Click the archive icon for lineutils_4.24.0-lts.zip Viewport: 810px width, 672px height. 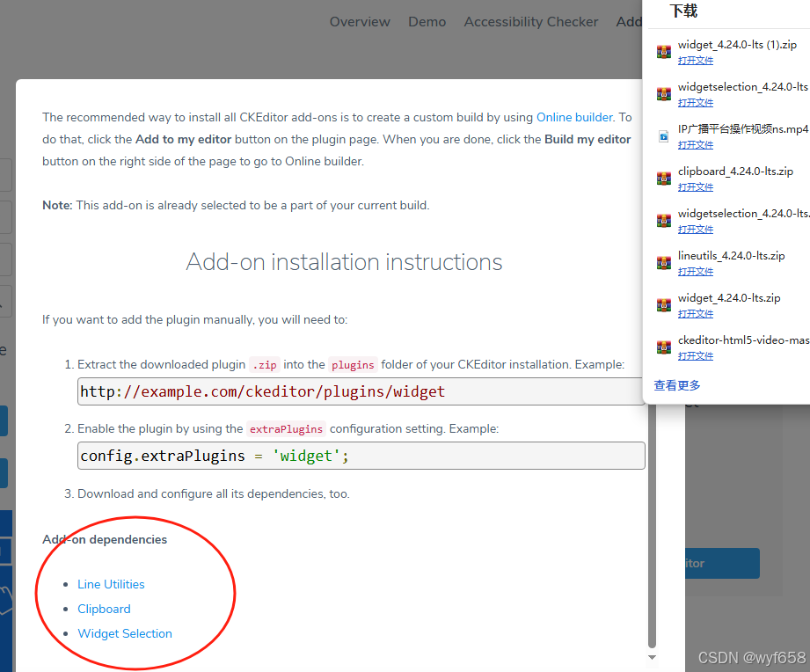664,263
